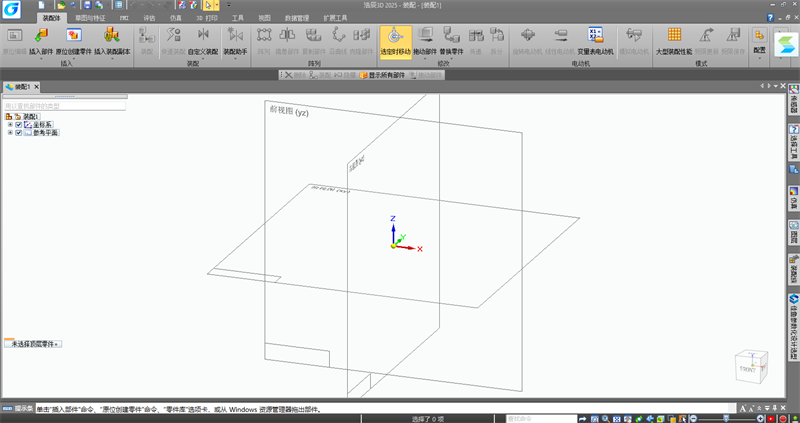Zoom out with the minus button
This screenshot has width=800, height=423.
click(693, 419)
